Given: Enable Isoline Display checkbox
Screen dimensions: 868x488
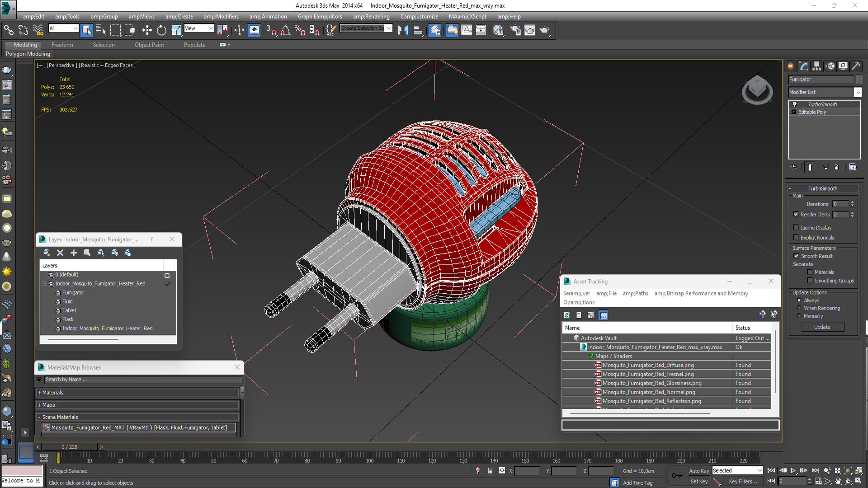Looking at the screenshot, I should click(x=796, y=227).
